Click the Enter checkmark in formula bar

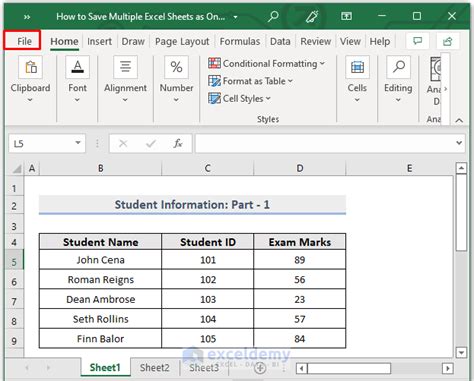[x=151, y=143]
